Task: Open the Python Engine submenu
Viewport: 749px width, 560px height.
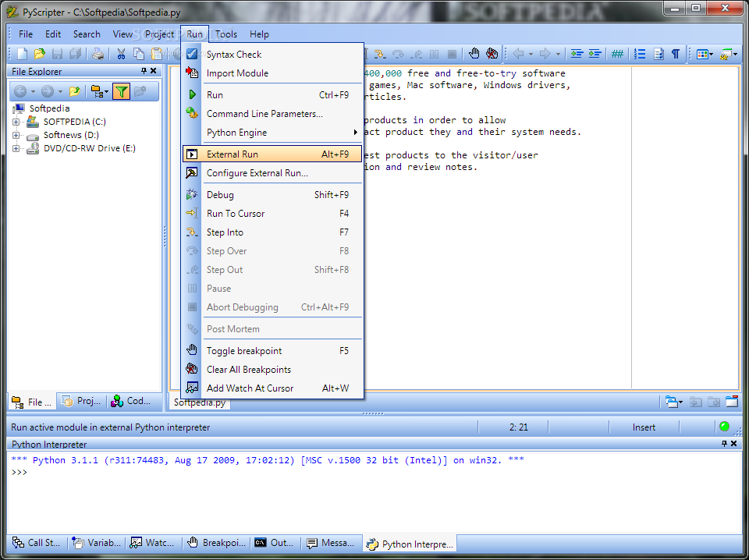Action: (x=272, y=133)
